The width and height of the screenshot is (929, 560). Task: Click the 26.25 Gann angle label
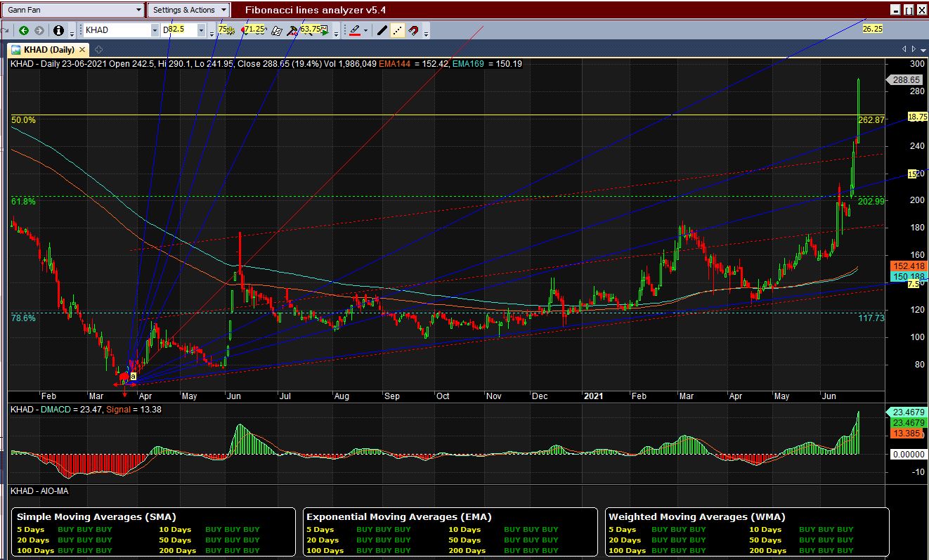(x=872, y=29)
